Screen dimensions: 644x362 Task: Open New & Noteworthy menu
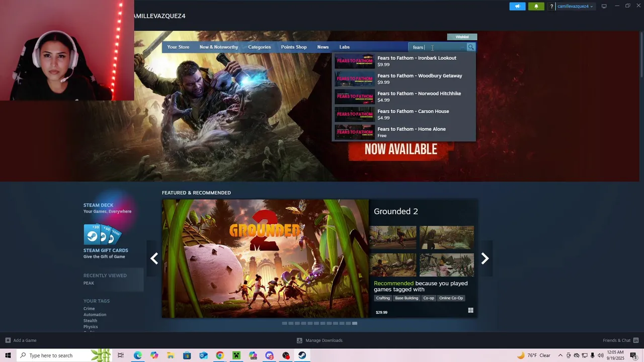point(219,47)
